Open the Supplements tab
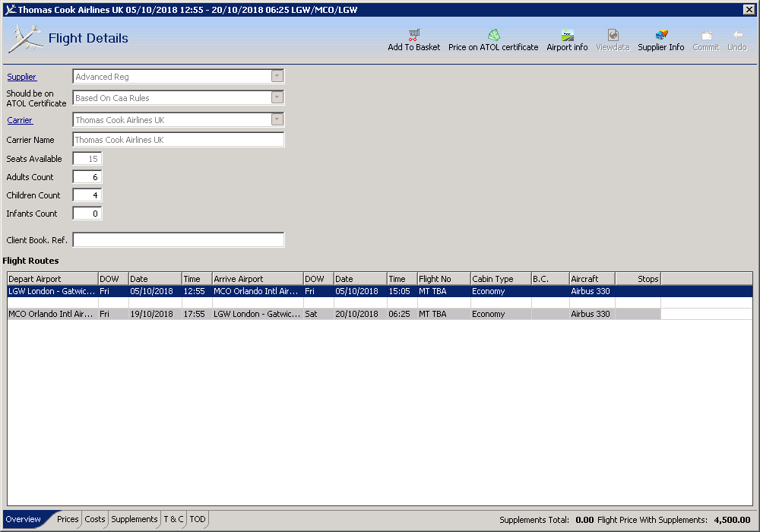 pos(135,519)
